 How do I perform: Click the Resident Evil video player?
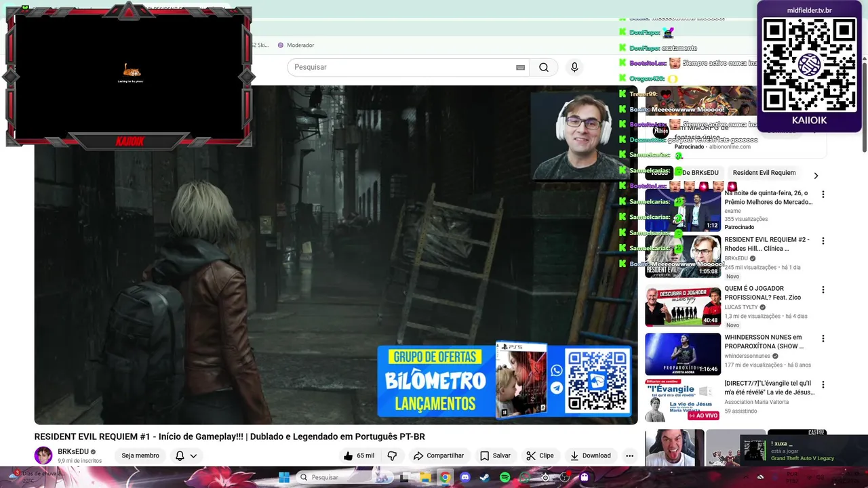click(x=336, y=255)
